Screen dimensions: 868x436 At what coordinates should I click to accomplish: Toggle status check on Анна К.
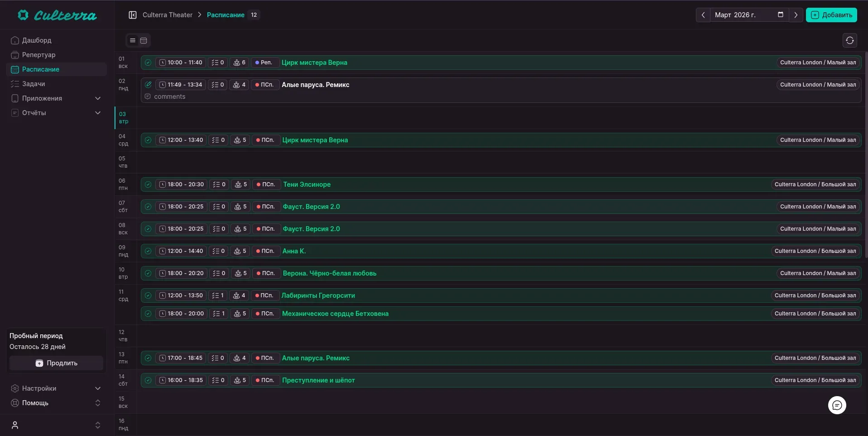tap(148, 251)
